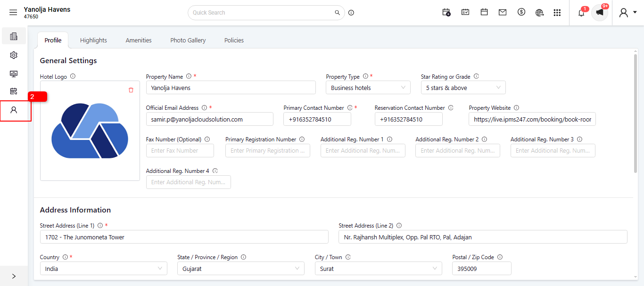The image size is (644, 286).
Task: Click the hotel logo image
Action: (x=90, y=131)
